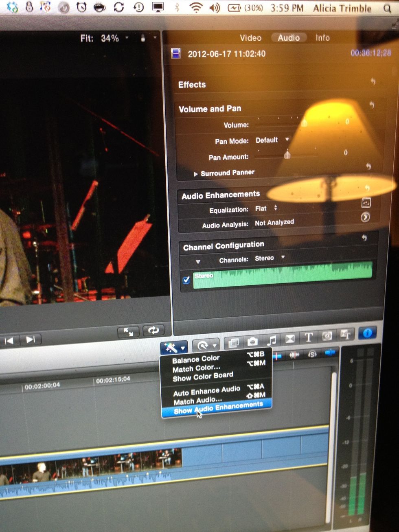
Task: Reset the Channel Configuration arrow
Action: click(x=364, y=238)
